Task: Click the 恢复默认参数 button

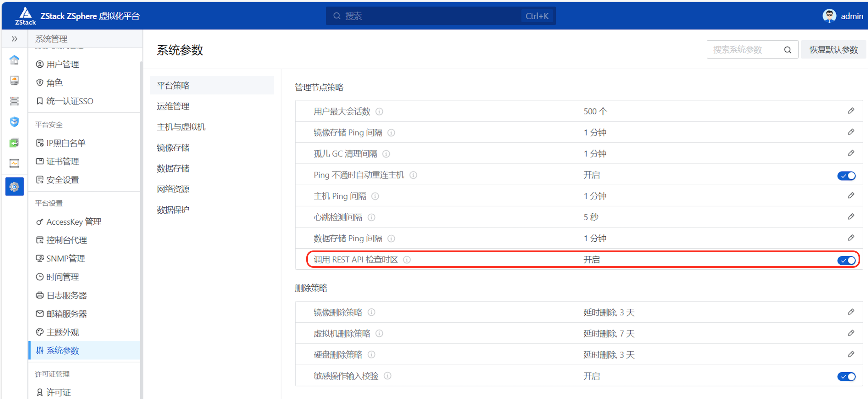Action: pos(833,49)
